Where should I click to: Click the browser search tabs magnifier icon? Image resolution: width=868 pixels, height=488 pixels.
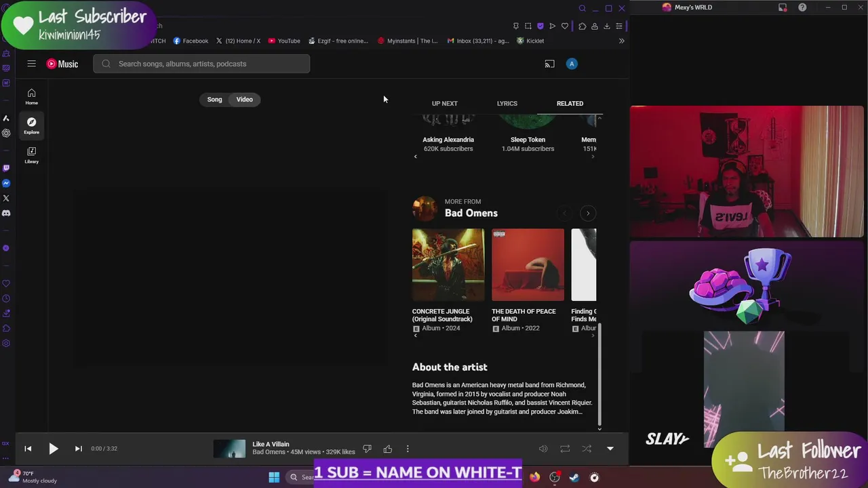click(582, 8)
